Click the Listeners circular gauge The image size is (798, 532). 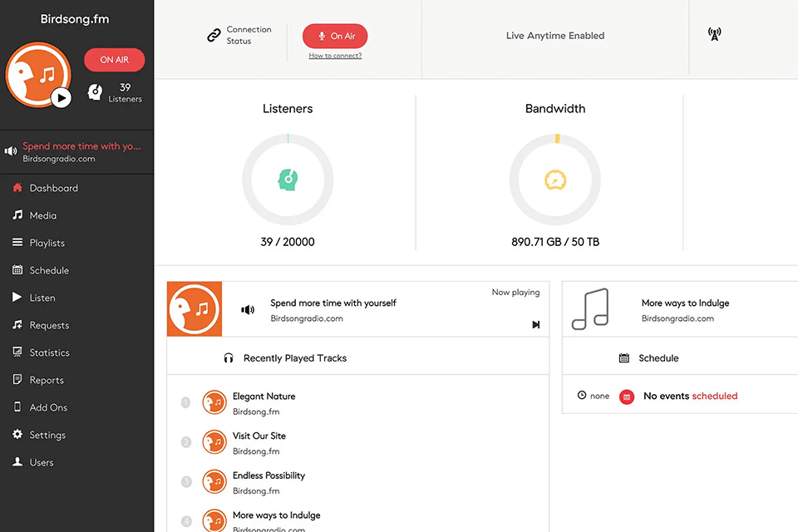tap(288, 180)
